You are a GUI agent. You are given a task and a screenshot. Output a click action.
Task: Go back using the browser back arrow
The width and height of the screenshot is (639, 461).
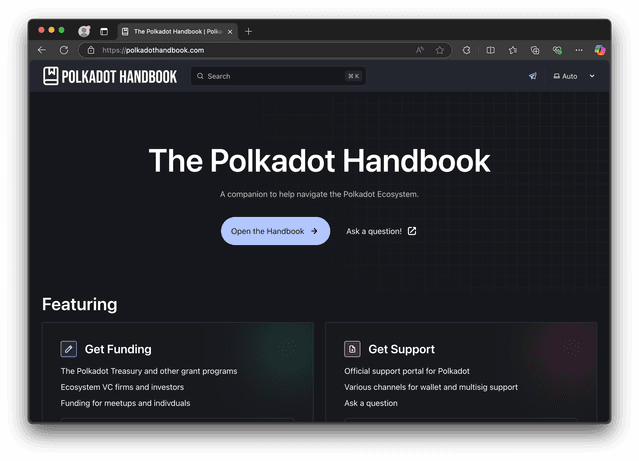(42, 50)
